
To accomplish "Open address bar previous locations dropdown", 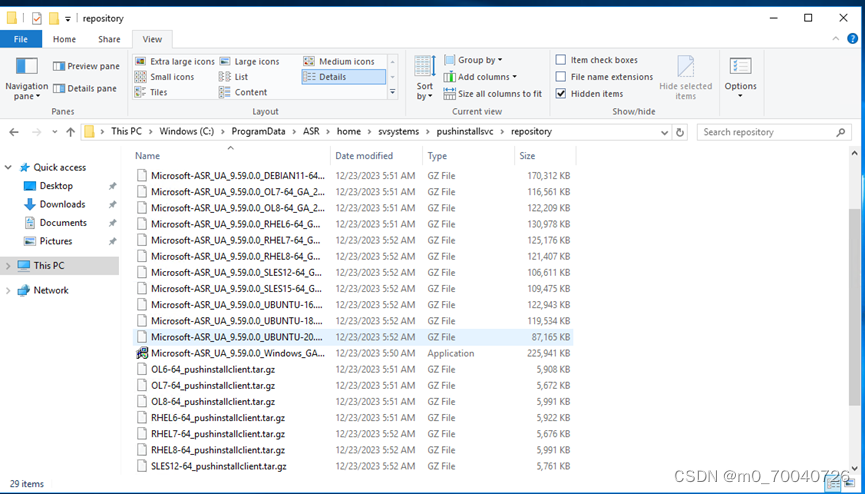I will click(665, 132).
